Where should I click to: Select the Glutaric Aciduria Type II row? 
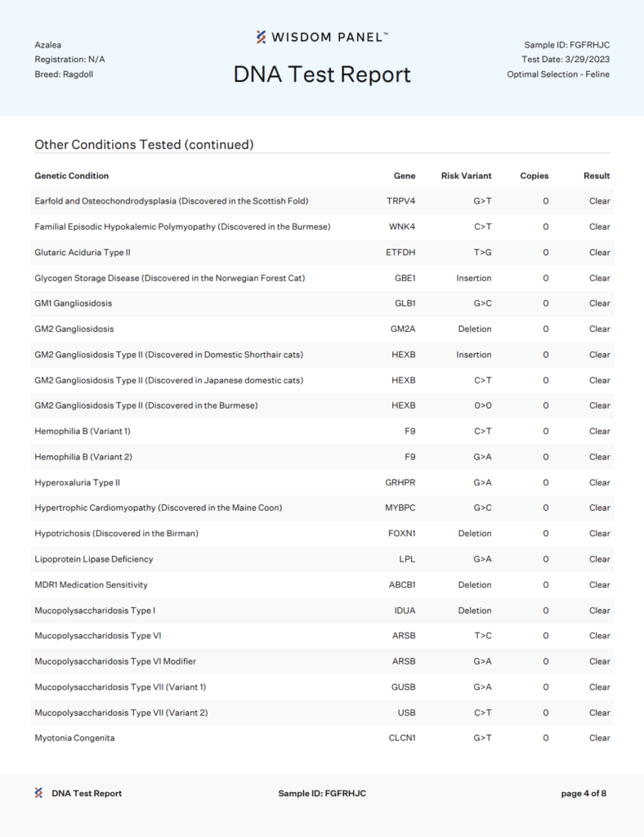322,253
